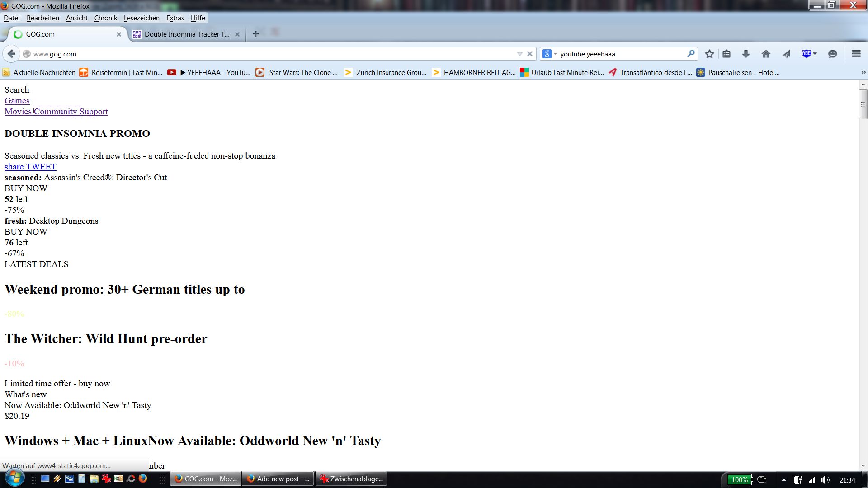
Task: Click BUY NOW under Desktop Dungeons
Action: pos(26,232)
